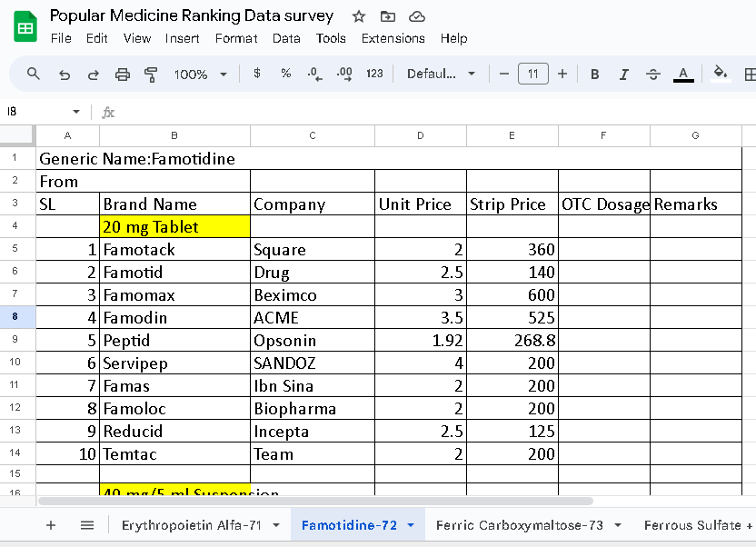Open the text color picker
756x547 pixels.
pyautogui.click(x=683, y=75)
